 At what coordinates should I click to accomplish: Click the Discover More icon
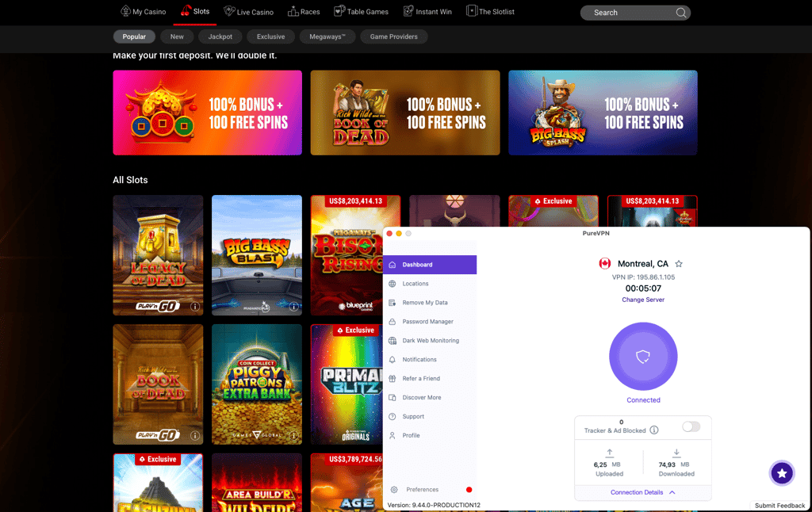392,398
